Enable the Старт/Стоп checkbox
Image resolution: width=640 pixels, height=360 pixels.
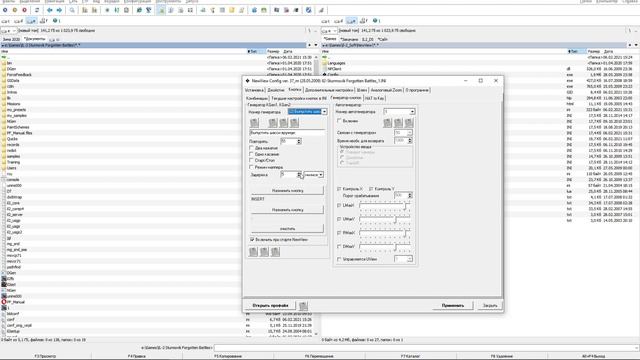click(252, 160)
